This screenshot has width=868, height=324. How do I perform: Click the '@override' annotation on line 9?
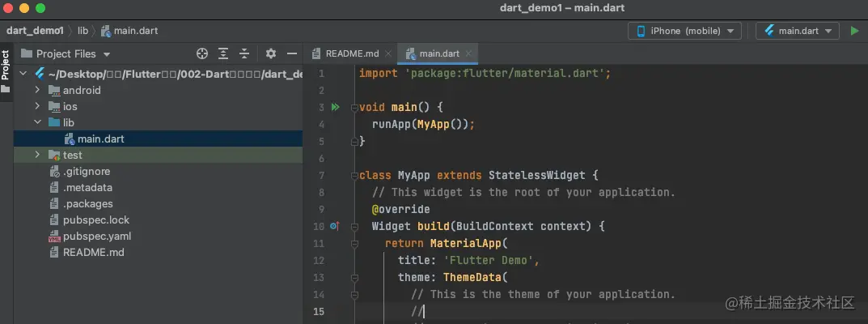click(x=400, y=209)
